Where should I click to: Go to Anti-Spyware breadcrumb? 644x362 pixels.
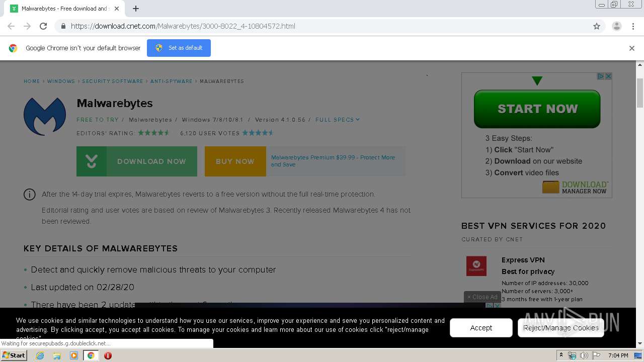pos(171,81)
